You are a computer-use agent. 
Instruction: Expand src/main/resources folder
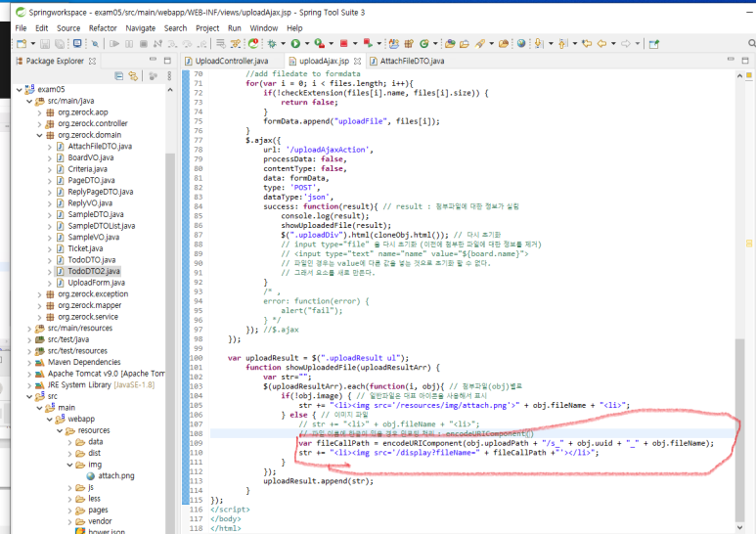coord(29,329)
